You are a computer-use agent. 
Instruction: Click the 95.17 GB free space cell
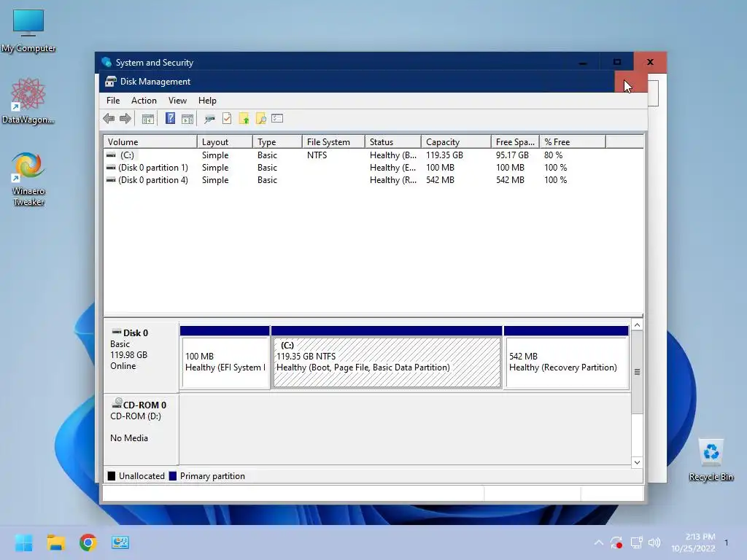(x=512, y=155)
